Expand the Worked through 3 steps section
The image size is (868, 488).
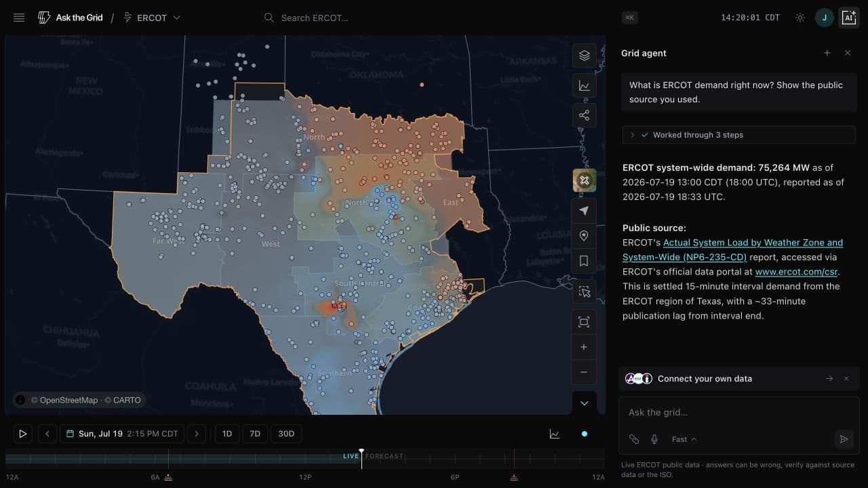pyautogui.click(x=740, y=135)
